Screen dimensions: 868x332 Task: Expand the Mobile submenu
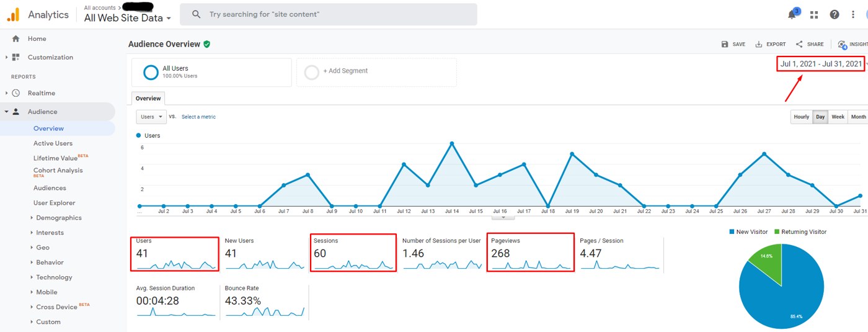tap(32, 292)
